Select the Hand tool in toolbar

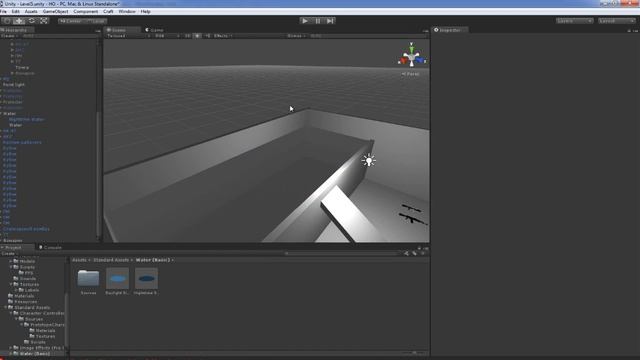7,21
